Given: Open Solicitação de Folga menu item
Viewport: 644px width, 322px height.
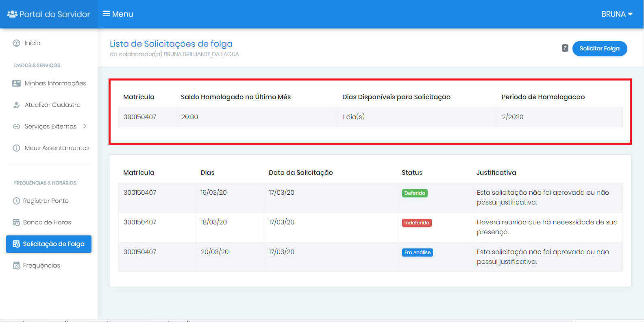Looking at the screenshot, I should tap(49, 244).
